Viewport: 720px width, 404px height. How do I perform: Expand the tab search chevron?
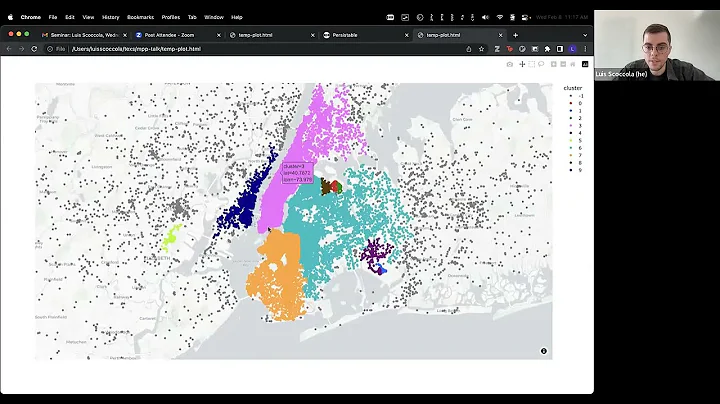tap(585, 35)
